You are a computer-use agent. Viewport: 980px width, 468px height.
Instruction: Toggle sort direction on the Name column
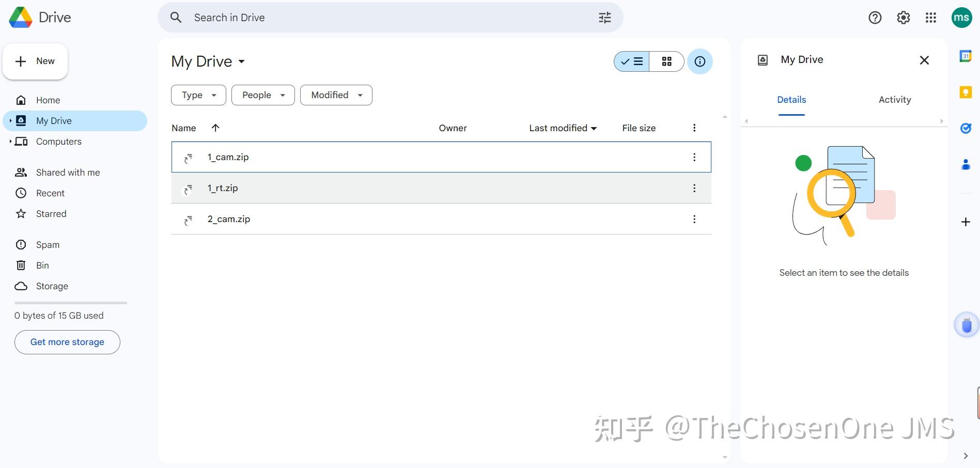click(x=215, y=128)
